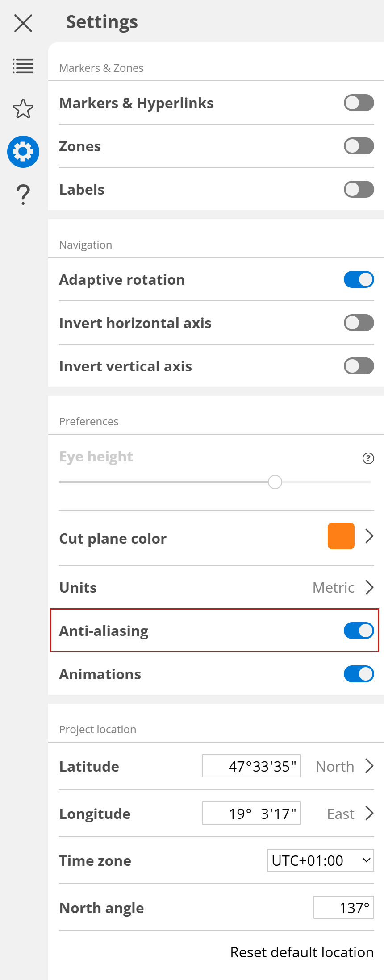Click the Eye height help icon
This screenshot has height=980, width=384.
(367, 458)
